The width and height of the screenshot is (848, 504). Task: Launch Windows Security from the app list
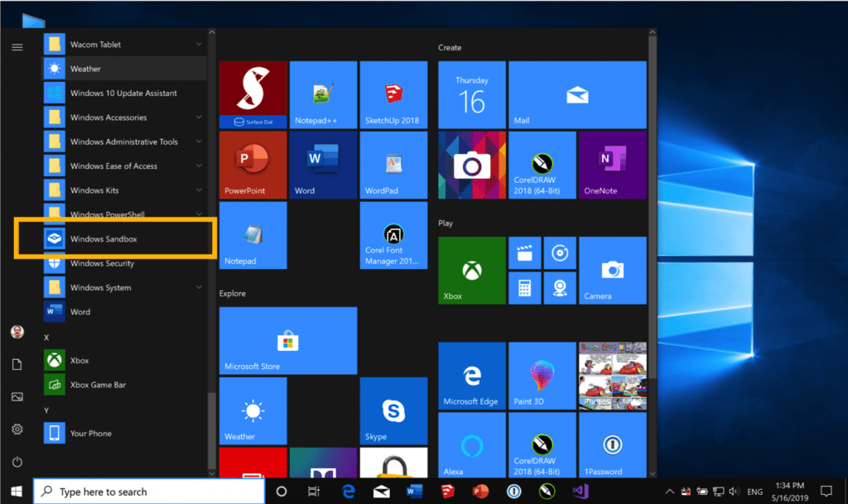click(x=124, y=263)
